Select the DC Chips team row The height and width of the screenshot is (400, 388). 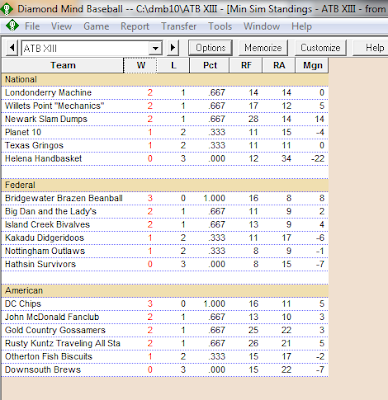(x=165, y=304)
